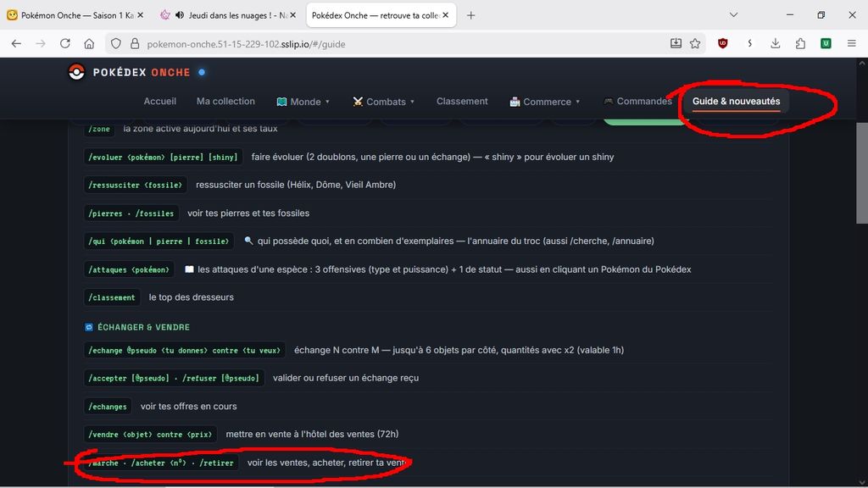Viewport: 868px width, 488px height.
Task: Click the POKÉDEX ONCHE title link
Action: [142, 73]
